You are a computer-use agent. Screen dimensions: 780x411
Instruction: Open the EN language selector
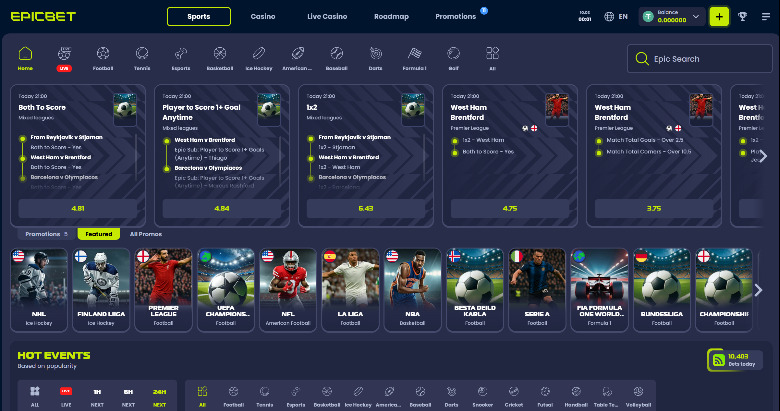point(616,16)
